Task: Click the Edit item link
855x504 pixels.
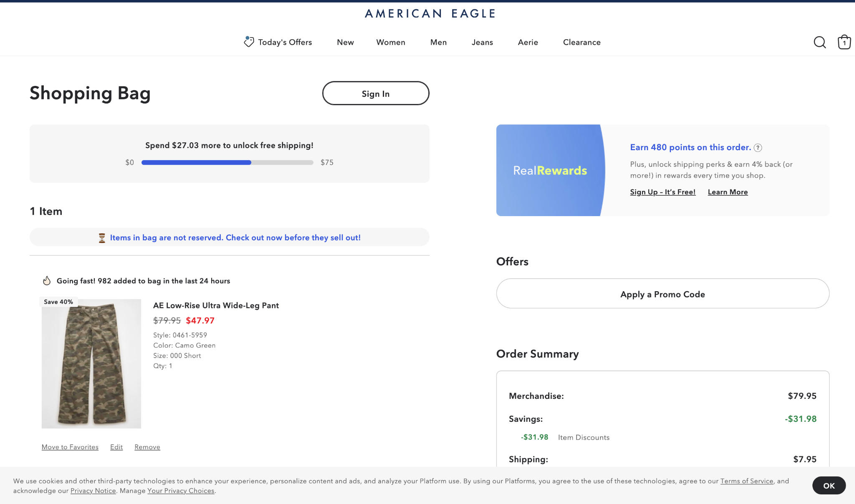Action: (116, 447)
